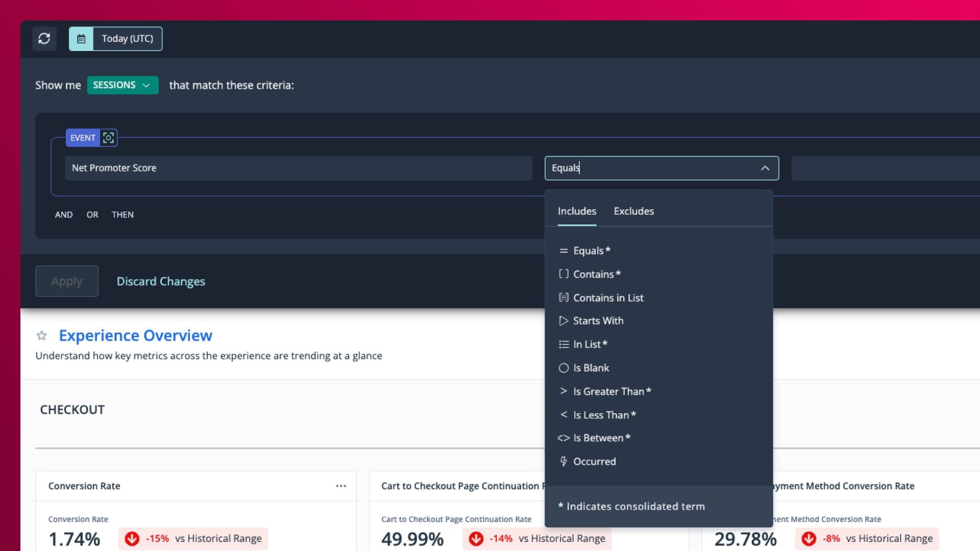980x551 pixels.
Task: Click the calendar icon beside Today (UTC)
Action: (81, 39)
